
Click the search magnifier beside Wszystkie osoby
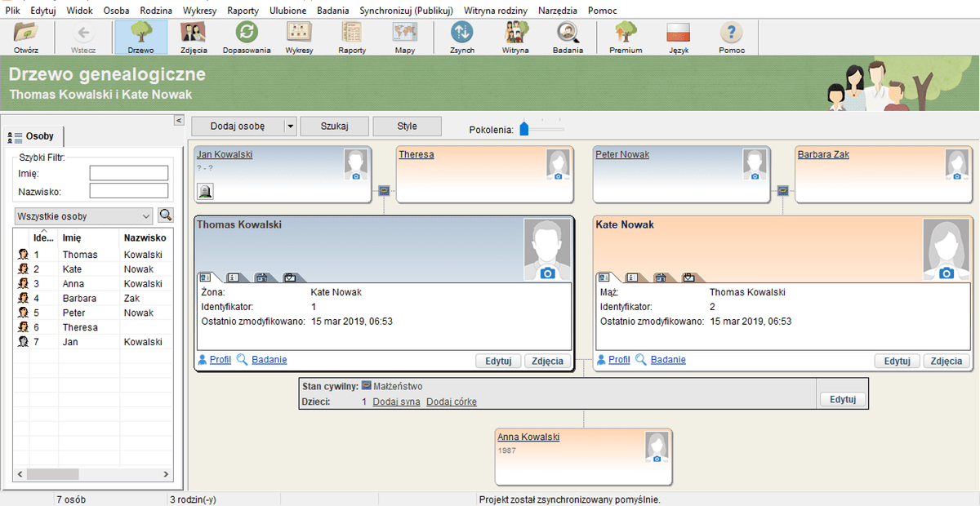(166, 215)
